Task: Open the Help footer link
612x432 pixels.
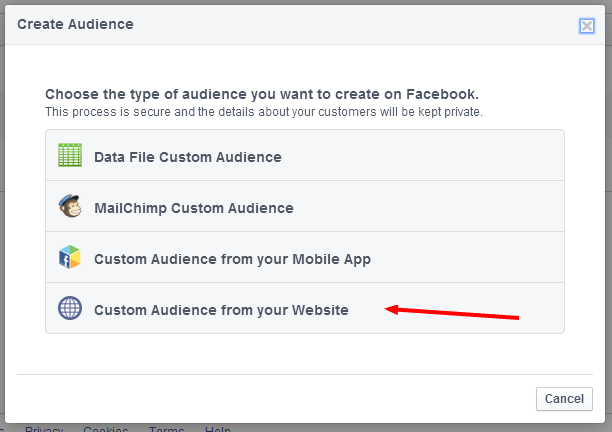Action: (x=218, y=429)
